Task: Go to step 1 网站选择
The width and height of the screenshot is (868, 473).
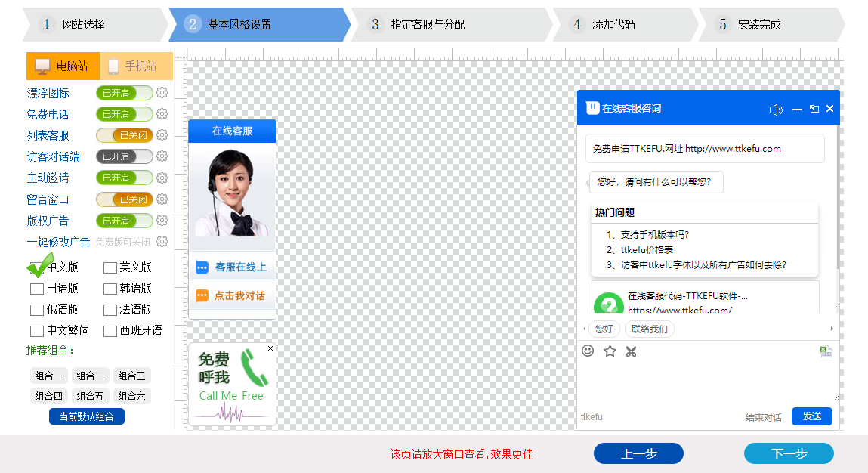Action: point(94,24)
